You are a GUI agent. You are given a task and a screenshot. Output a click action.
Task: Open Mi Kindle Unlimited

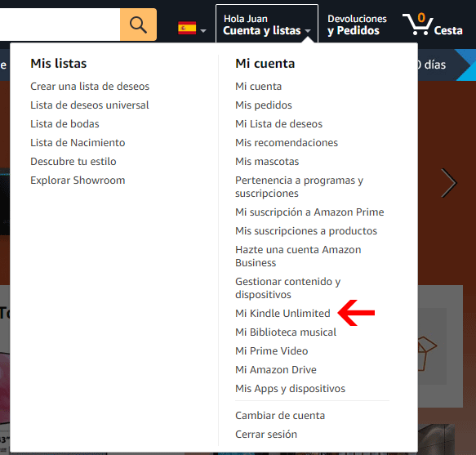tap(282, 313)
